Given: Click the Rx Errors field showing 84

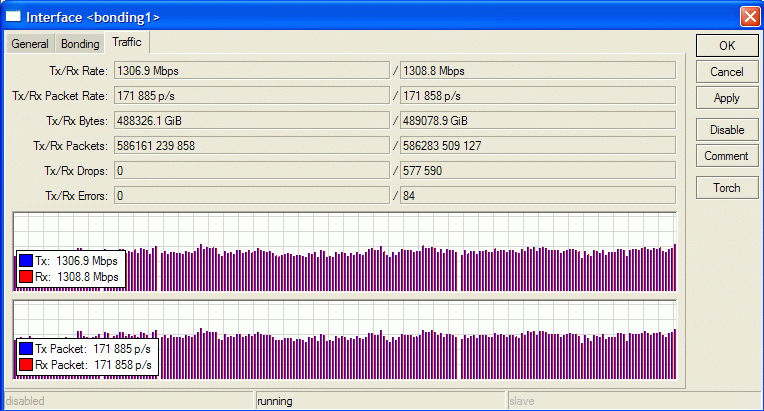Looking at the screenshot, I should (x=538, y=196).
